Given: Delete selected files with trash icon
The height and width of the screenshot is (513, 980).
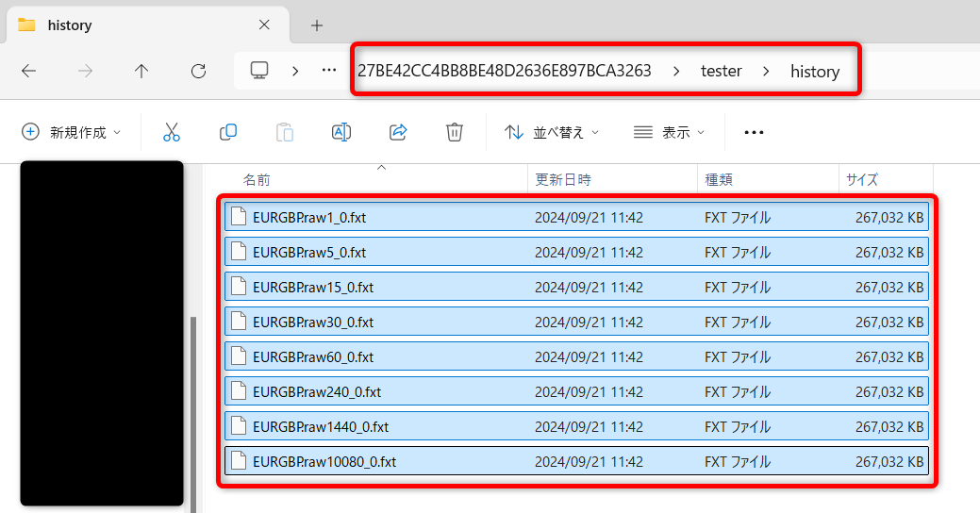Looking at the screenshot, I should pos(455,132).
